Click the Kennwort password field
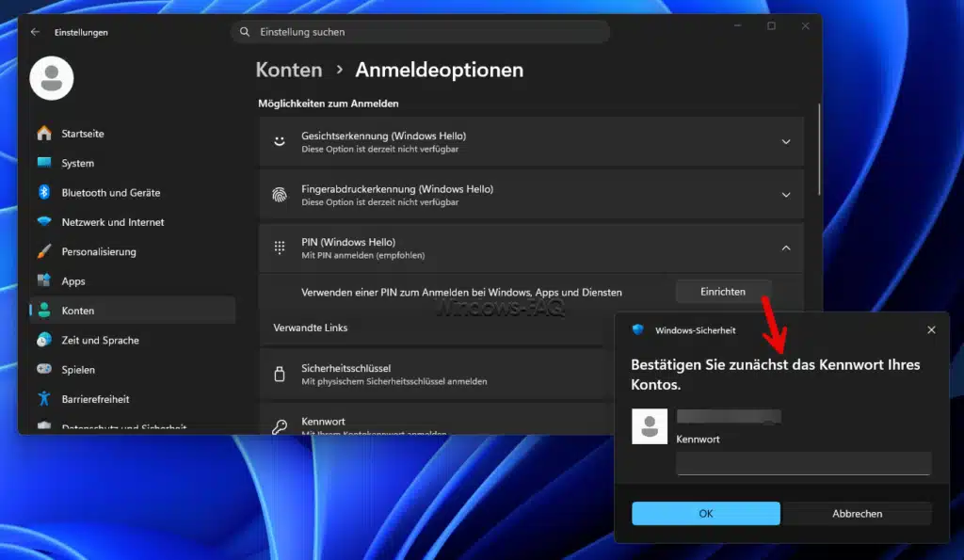The width and height of the screenshot is (964, 560). pyautogui.click(x=804, y=463)
